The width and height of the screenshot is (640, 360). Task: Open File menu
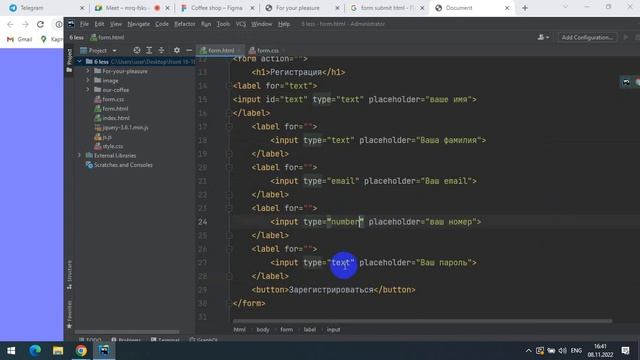pyautogui.click(x=84, y=24)
